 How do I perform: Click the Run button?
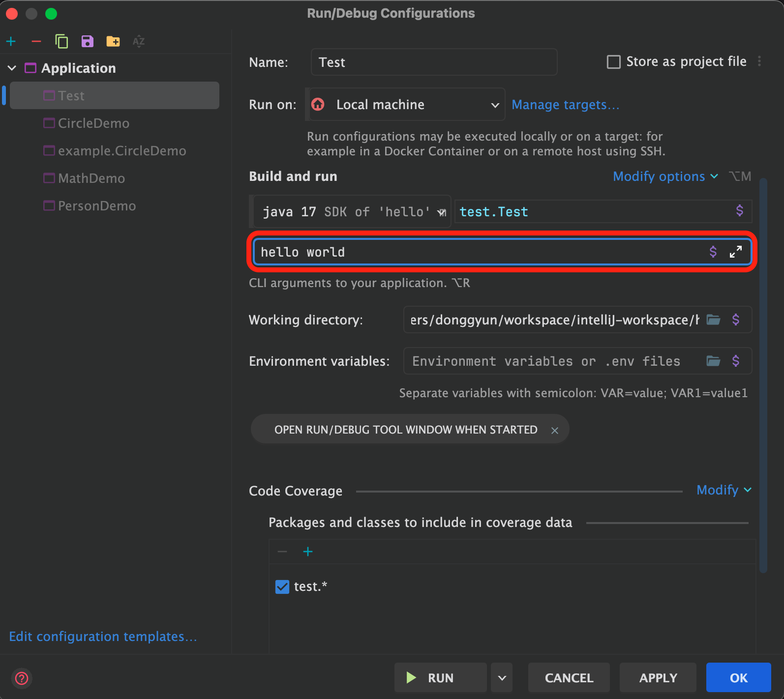(441, 678)
